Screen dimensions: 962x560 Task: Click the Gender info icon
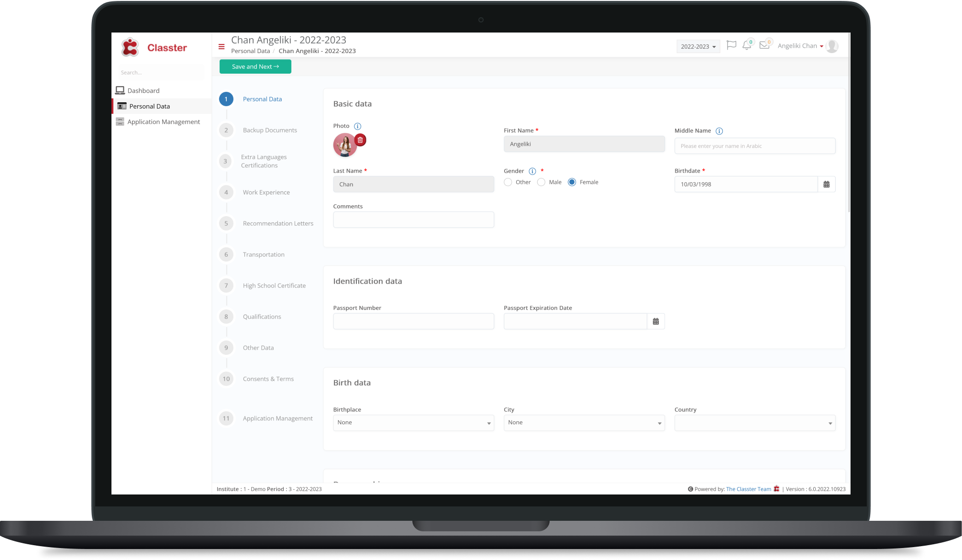pyautogui.click(x=532, y=171)
